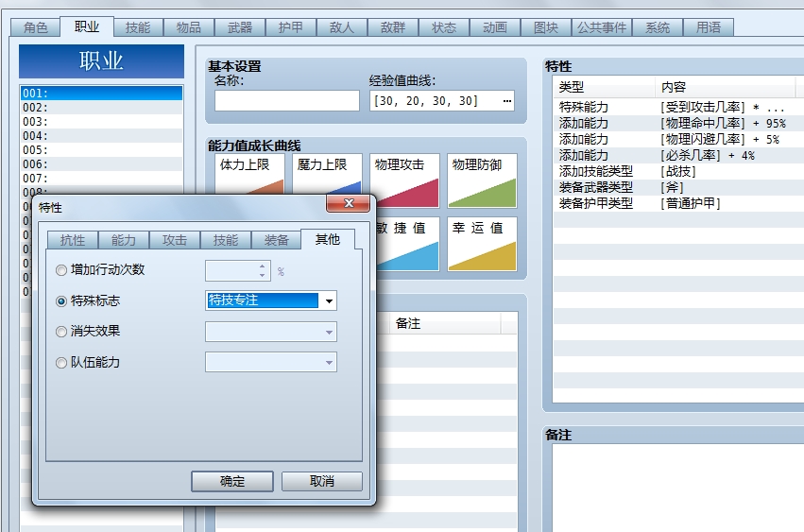Switch to 攻击 tab in 特性 dialog
This screenshot has height=532, width=804.
tap(175, 240)
